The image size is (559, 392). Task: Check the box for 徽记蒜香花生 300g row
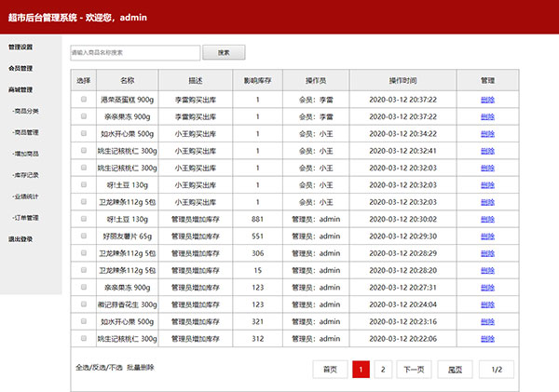point(84,304)
